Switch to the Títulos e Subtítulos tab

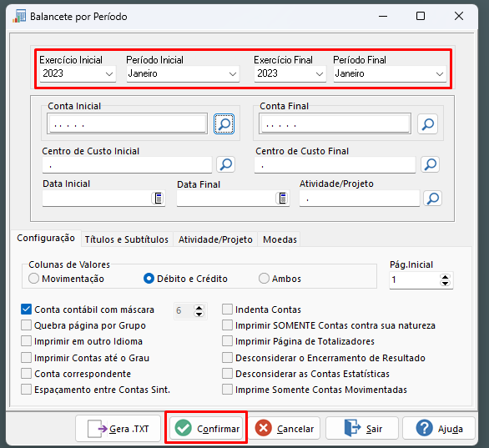[127, 239]
